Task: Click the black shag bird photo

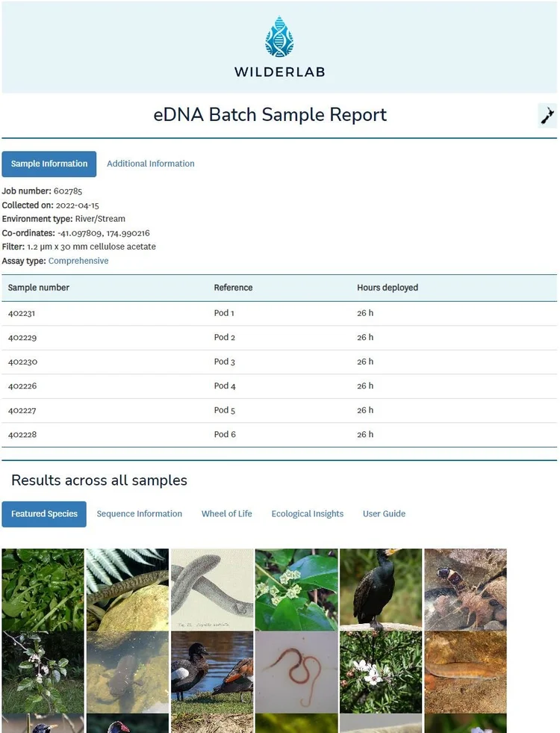Action: [381, 590]
